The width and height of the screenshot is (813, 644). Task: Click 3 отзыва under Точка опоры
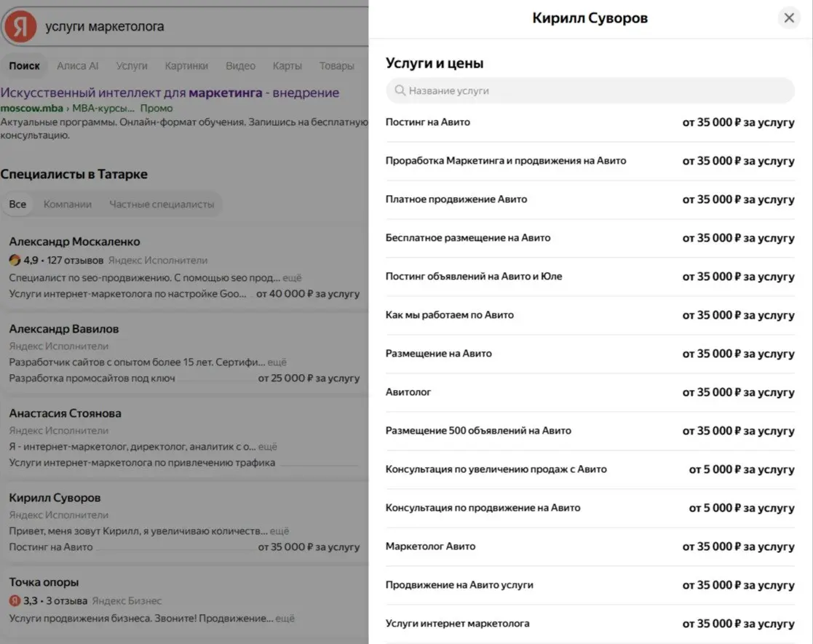66,601
